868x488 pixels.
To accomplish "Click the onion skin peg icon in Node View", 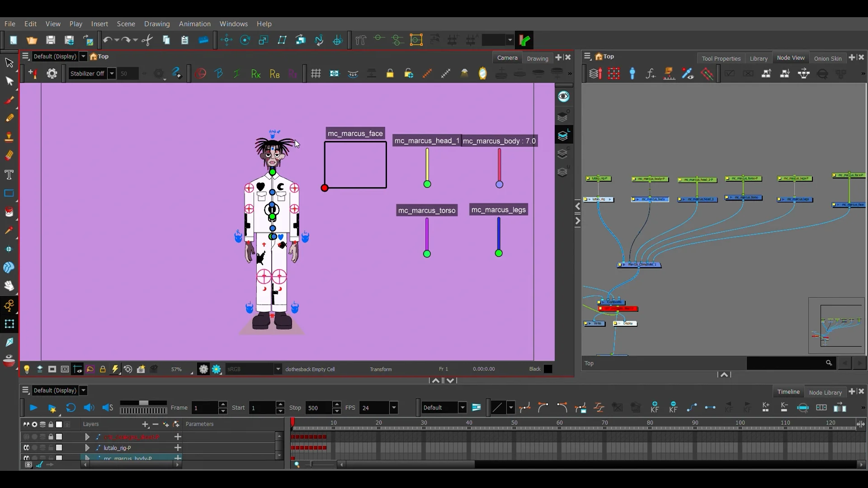I will pos(632,74).
